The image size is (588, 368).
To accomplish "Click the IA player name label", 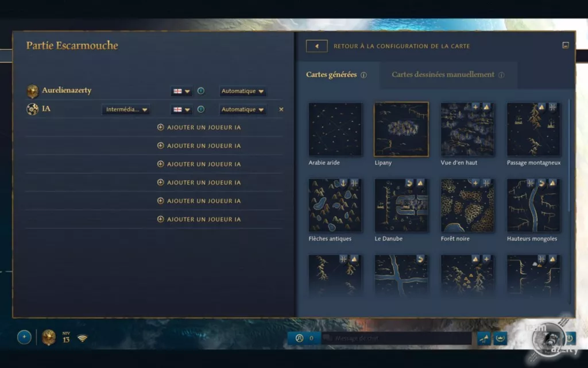I will tap(46, 109).
